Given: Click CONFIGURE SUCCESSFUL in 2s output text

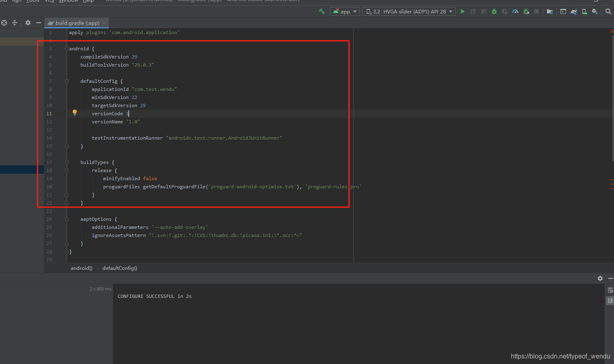Looking at the screenshot, I should (154, 296).
